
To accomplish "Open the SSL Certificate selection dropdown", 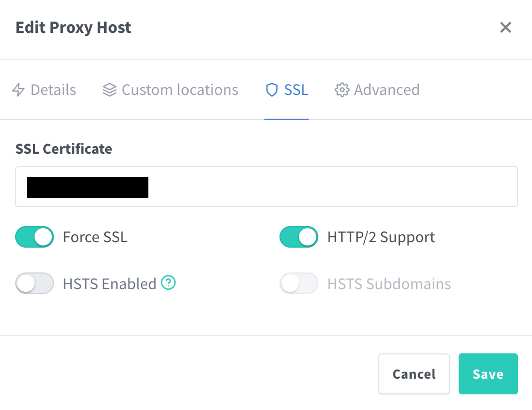I will pyautogui.click(x=267, y=187).
